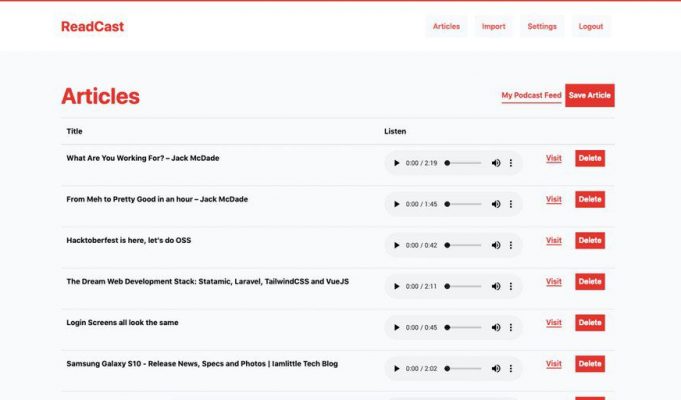
Task: Visit the "From Meh to Pretty Good" article
Action: point(553,199)
